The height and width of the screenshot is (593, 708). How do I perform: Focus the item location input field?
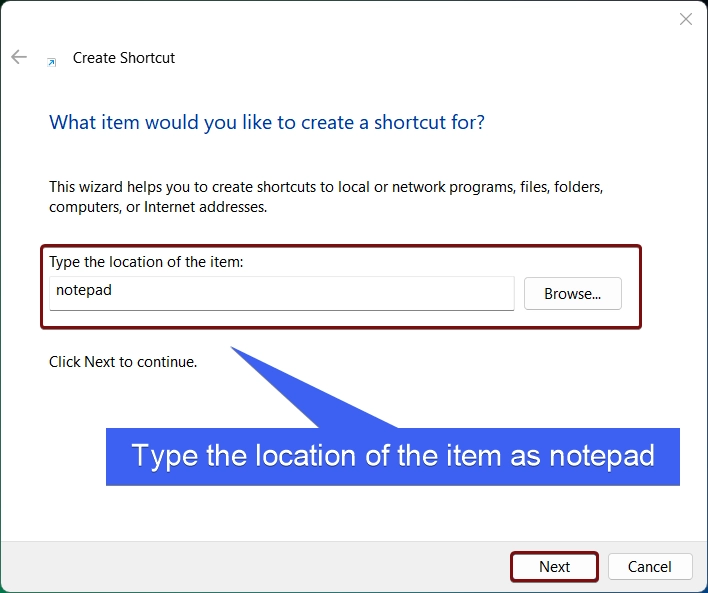[x=282, y=293]
